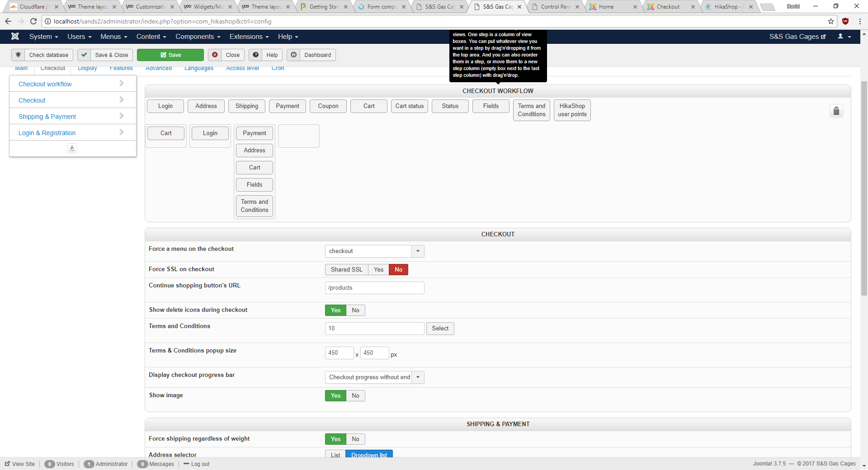Open the Extensions menu

(x=249, y=37)
